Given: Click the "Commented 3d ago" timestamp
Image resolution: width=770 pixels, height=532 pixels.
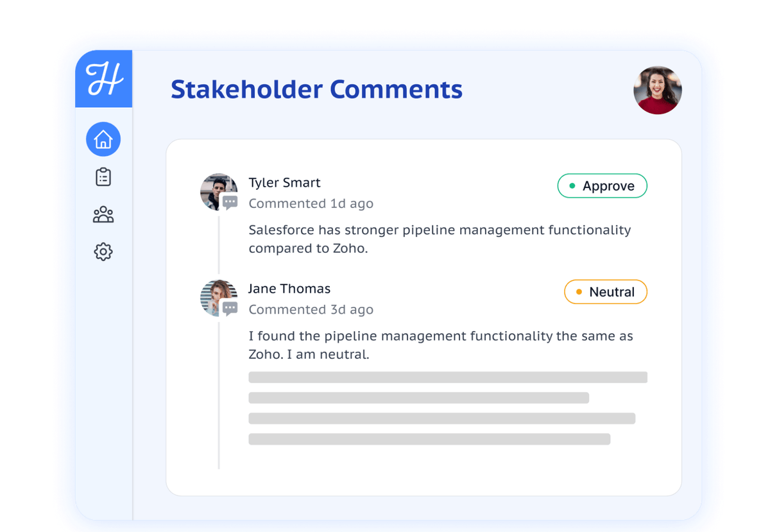Looking at the screenshot, I should pyautogui.click(x=311, y=309).
